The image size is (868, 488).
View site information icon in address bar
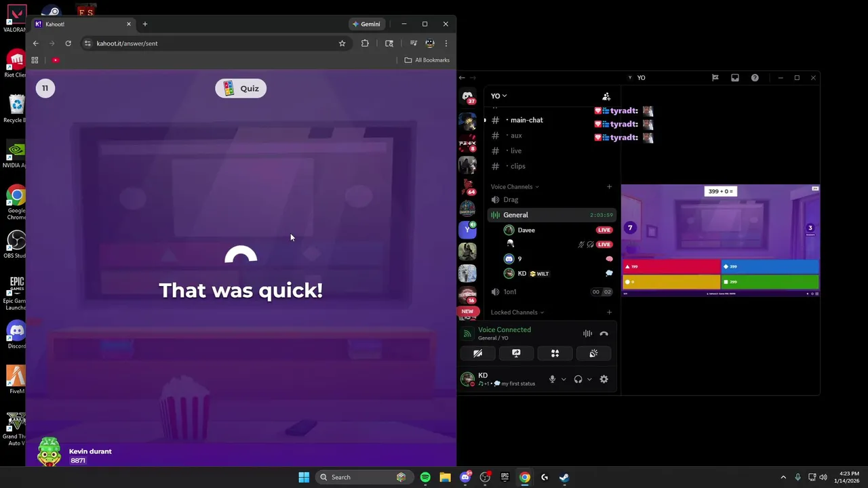[x=87, y=43]
